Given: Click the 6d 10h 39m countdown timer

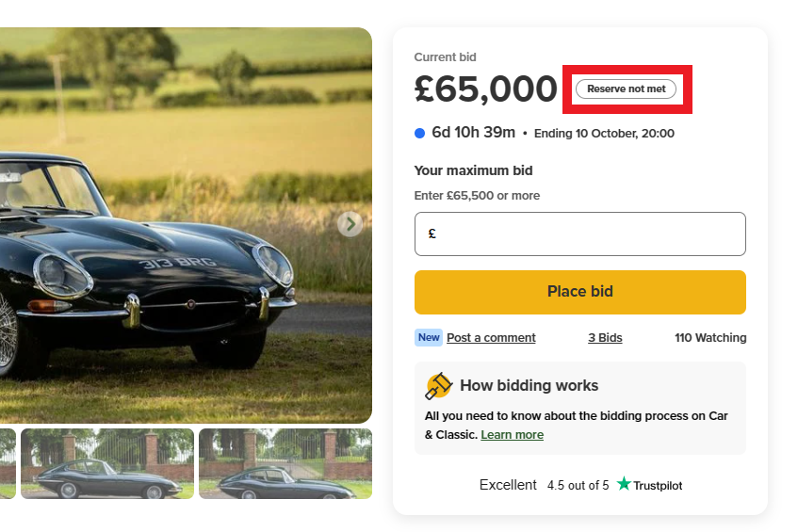Looking at the screenshot, I should [x=473, y=133].
